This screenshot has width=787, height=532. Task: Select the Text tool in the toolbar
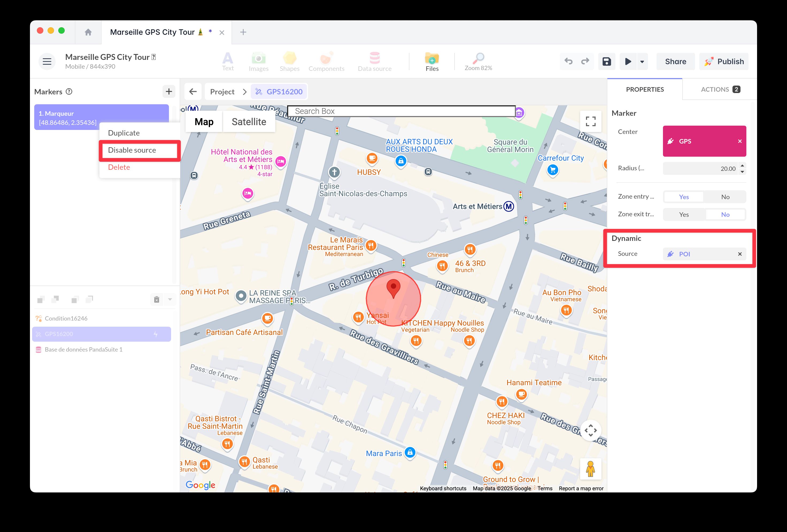click(227, 61)
